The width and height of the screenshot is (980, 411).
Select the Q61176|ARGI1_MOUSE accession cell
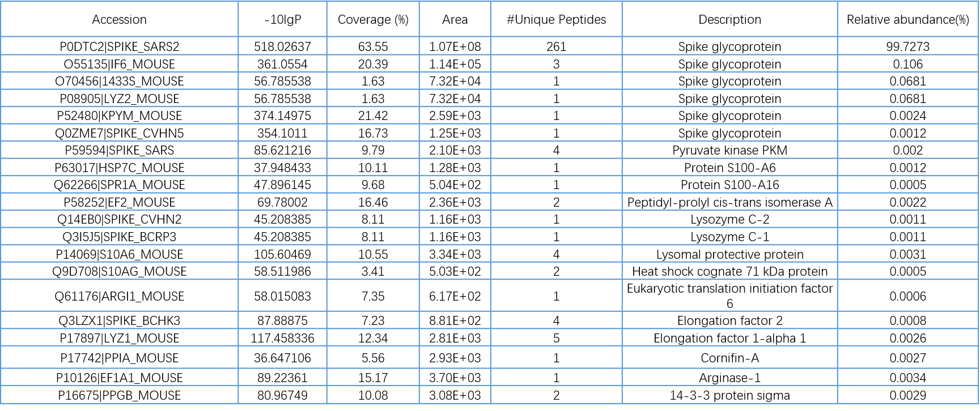click(x=119, y=296)
